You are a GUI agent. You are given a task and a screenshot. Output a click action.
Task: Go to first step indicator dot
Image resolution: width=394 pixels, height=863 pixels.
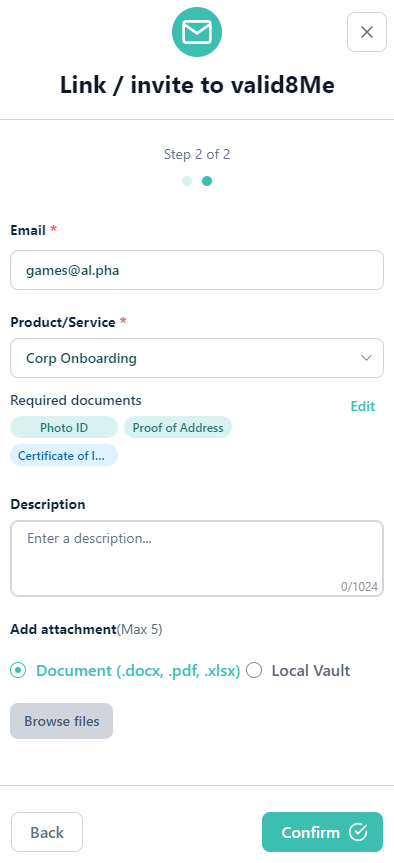[187, 181]
